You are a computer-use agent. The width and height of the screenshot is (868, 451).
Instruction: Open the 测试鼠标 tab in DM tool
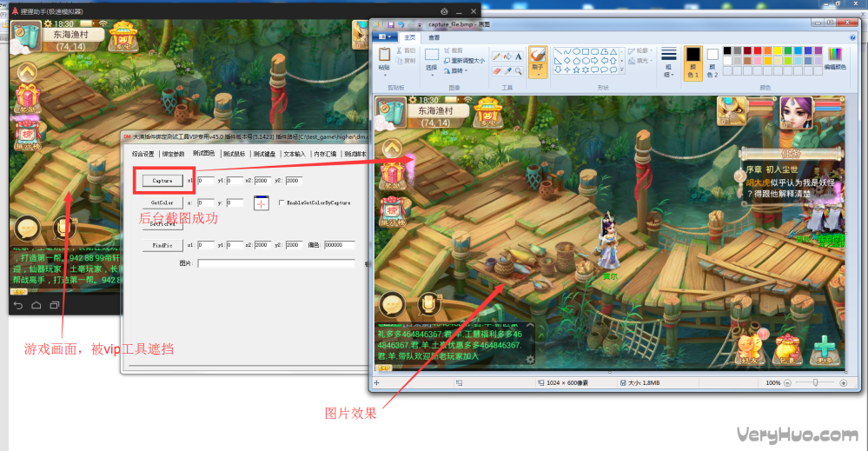pyautogui.click(x=235, y=154)
